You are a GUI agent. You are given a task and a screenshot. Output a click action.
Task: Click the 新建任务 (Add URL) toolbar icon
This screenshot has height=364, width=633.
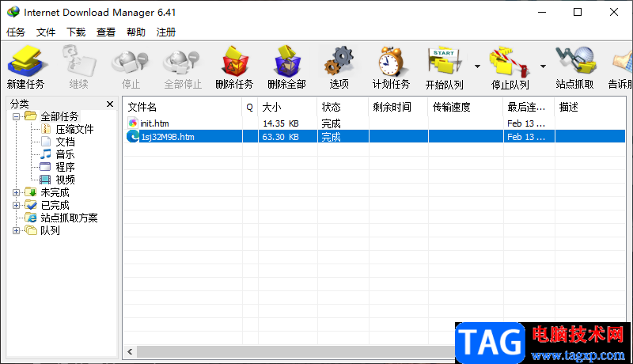pyautogui.click(x=26, y=62)
